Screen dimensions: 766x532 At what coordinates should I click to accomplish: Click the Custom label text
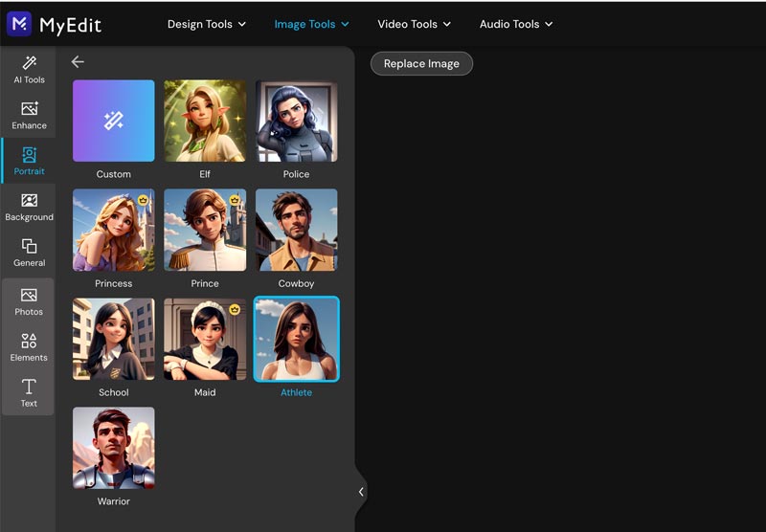[x=113, y=174]
